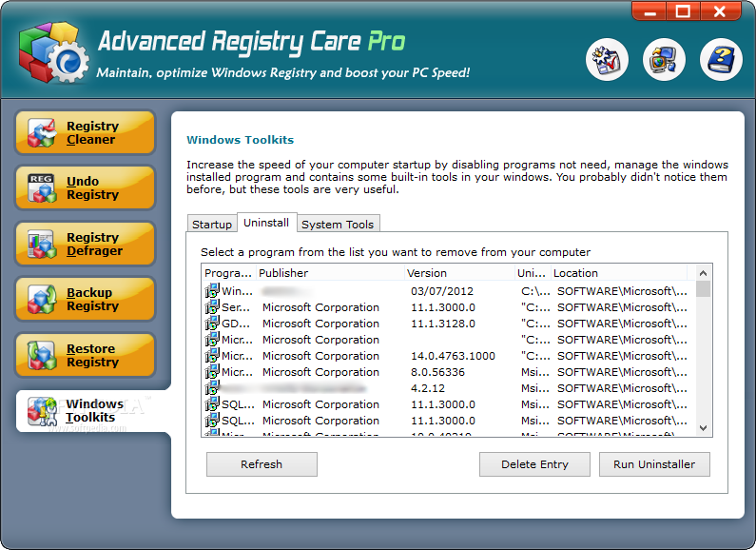Screen dimensions: 756x550
Task: Maximize the Advanced Registry Care window
Action: point(683,11)
